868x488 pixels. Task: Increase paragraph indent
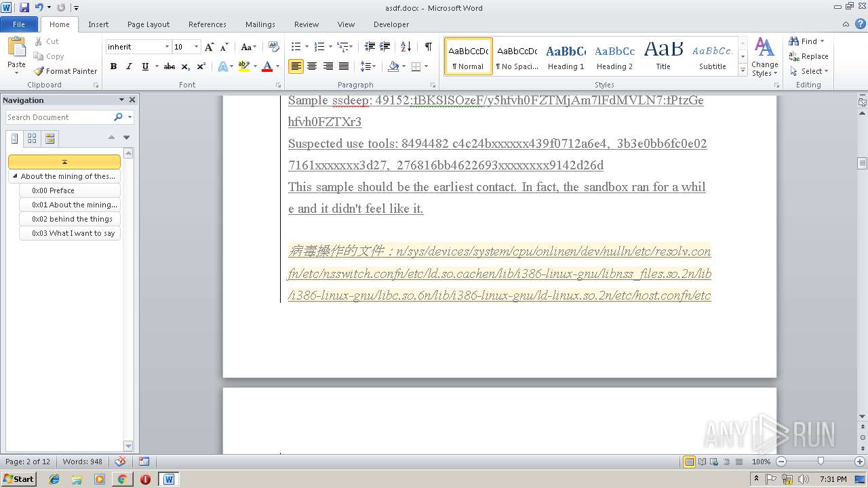point(384,47)
